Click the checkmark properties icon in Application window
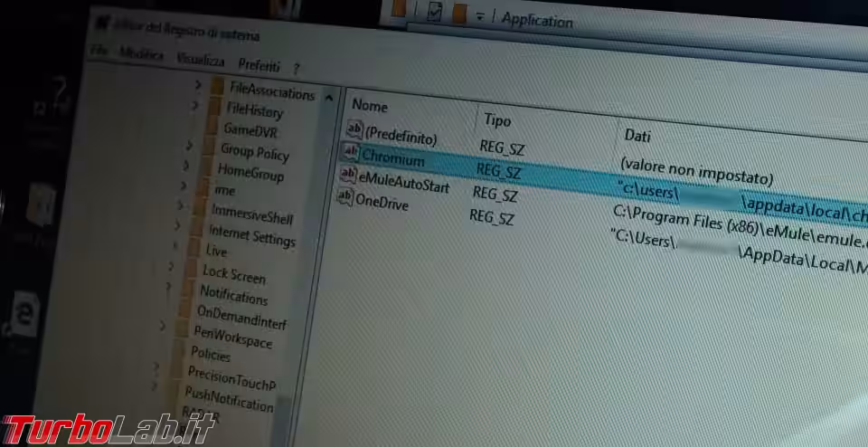The height and width of the screenshot is (447, 868). [x=435, y=12]
